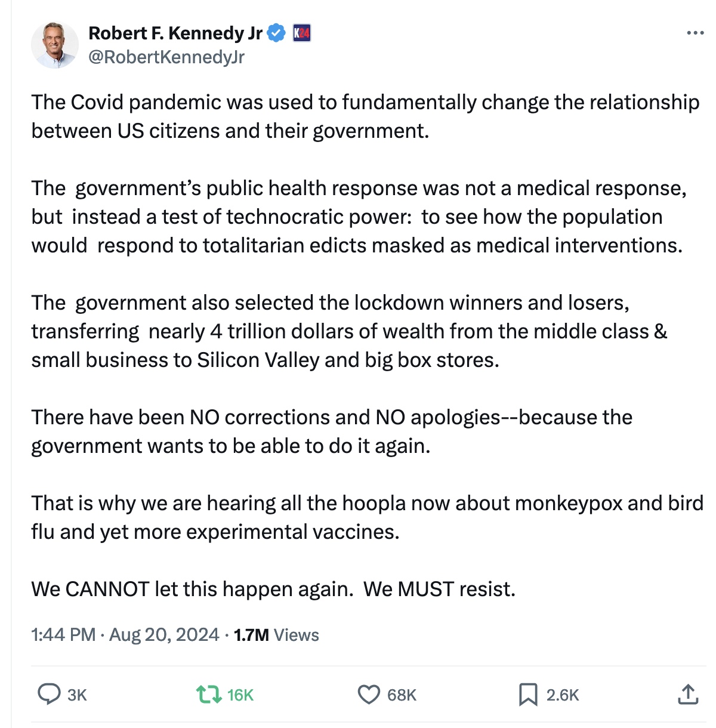Click the K24 affiliation badge
716x728 pixels.
tap(302, 33)
